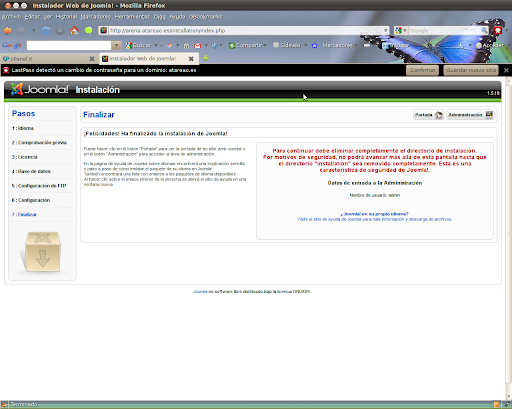This screenshot has width=512, height=409.
Task: Select step 2: Comprobación previa
Action: click(x=39, y=143)
